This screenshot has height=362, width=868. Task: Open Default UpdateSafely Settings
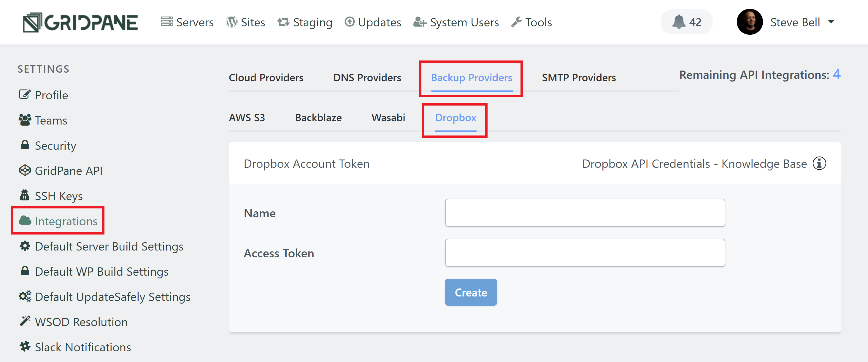coord(105,297)
